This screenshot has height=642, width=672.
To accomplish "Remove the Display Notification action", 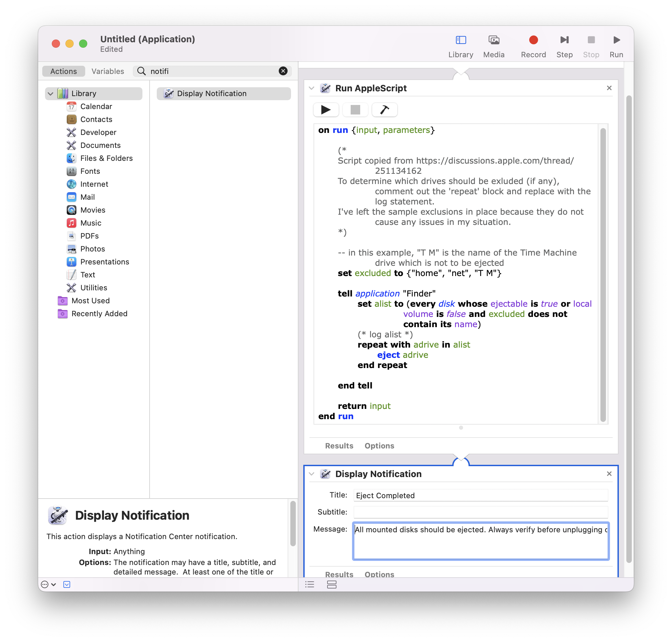I will click(x=609, y=474).
